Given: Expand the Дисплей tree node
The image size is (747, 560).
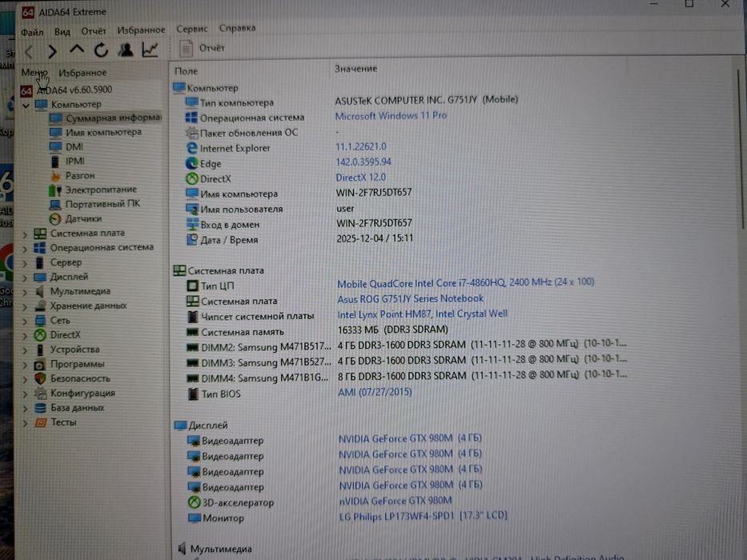Looking at the screenshot, I should pos(26,278).
